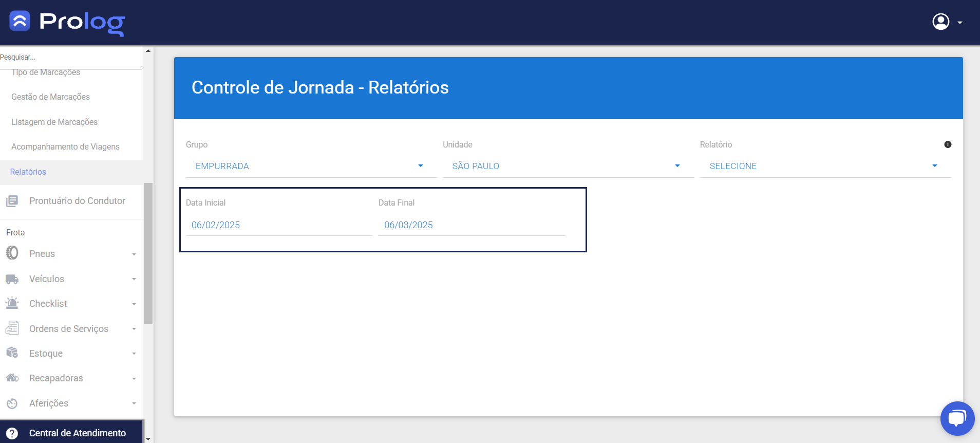The width and height of the screenshot is (980, 443).
Task: Open the Unidade dropdown showing SÃO PAULO
Action: point(568,166)
